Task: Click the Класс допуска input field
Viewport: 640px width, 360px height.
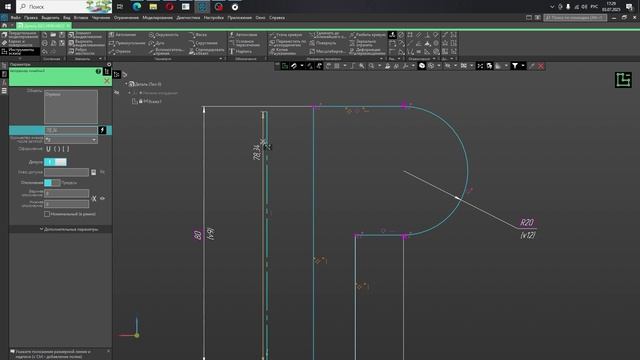Action: pyautogui.click(x=66, y=172)
